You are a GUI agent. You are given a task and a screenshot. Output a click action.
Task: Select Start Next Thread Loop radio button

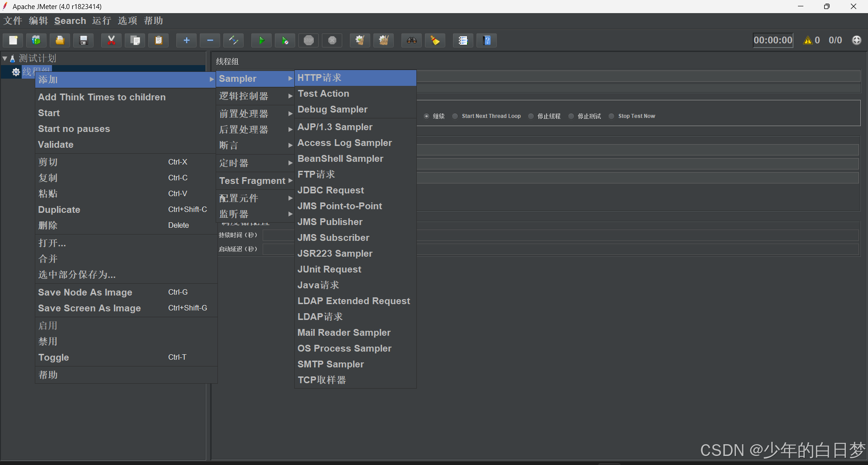455,116
